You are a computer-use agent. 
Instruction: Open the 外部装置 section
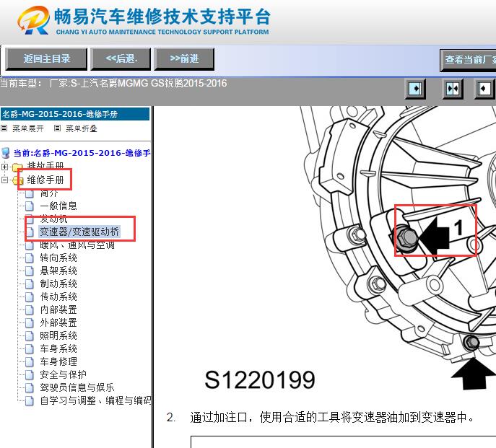pos(58,322)
